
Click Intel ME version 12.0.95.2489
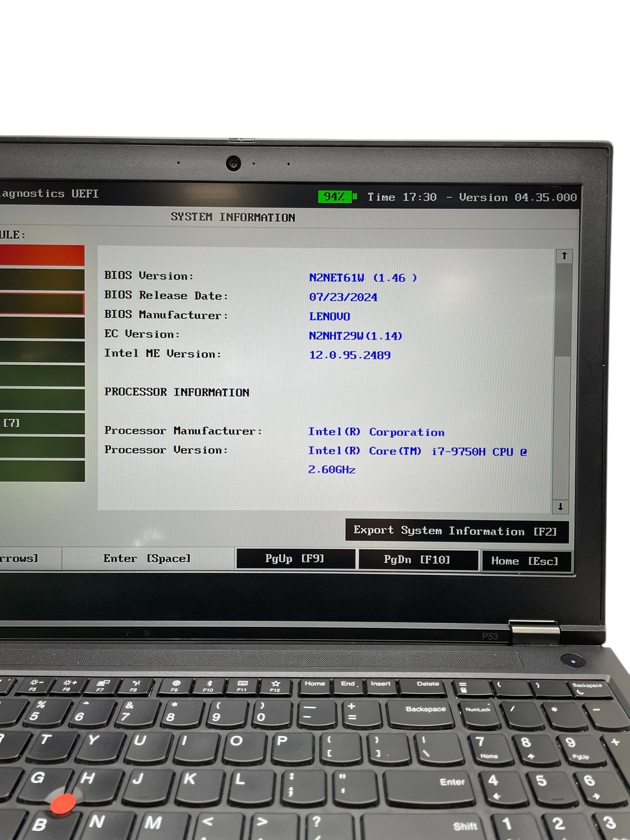[x=350, y=355]
